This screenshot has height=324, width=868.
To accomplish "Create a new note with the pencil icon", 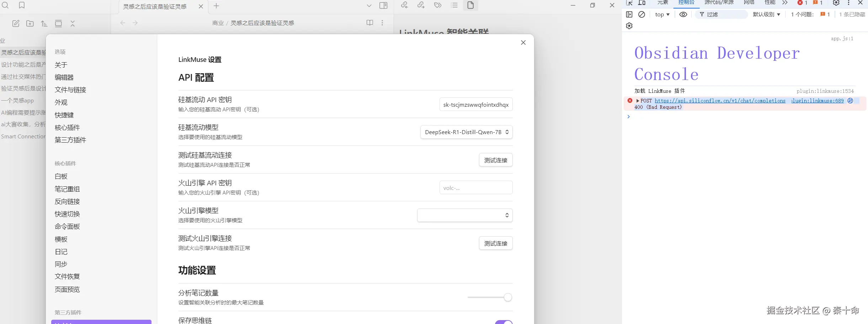I will [16, 23].
